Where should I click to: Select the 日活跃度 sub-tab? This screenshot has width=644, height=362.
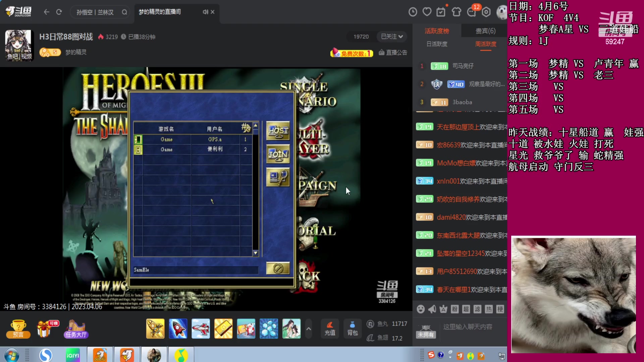click(437, 44)
